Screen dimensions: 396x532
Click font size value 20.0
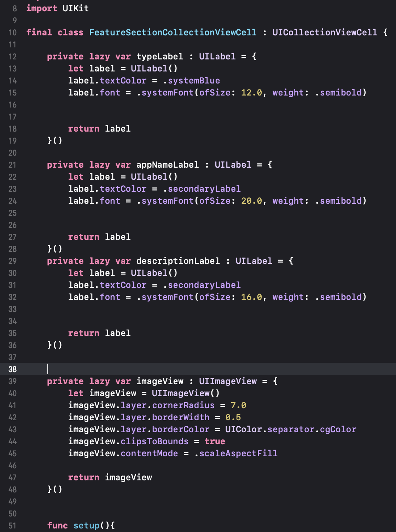click(251, 201)
